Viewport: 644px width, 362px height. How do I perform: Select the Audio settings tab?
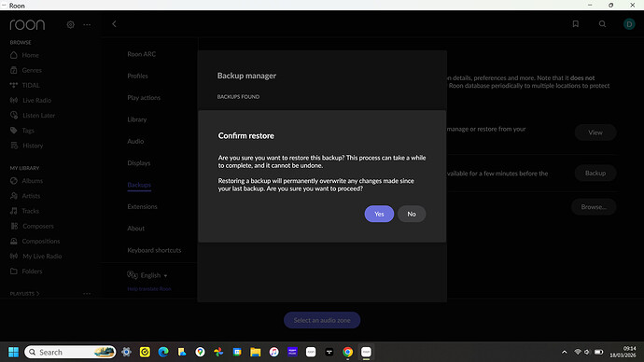(x=135, y=141)
